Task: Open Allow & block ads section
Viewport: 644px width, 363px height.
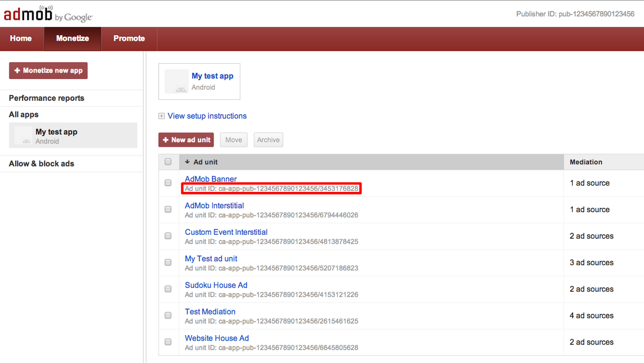Action: 41,163
